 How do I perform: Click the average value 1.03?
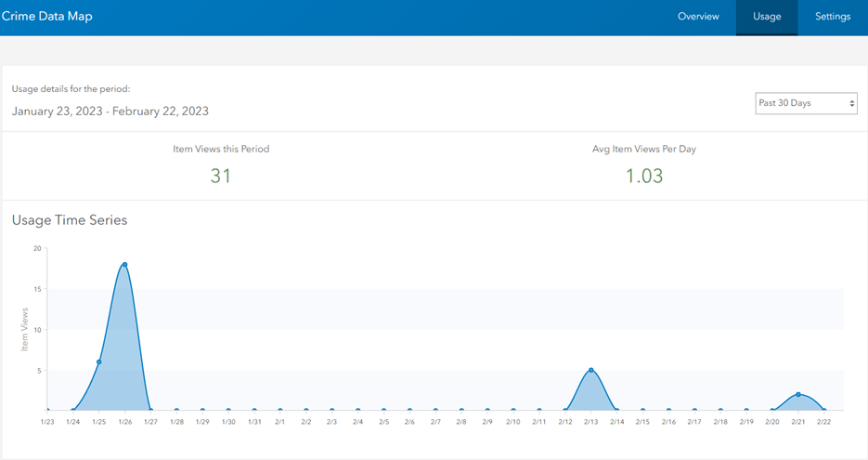643,176
